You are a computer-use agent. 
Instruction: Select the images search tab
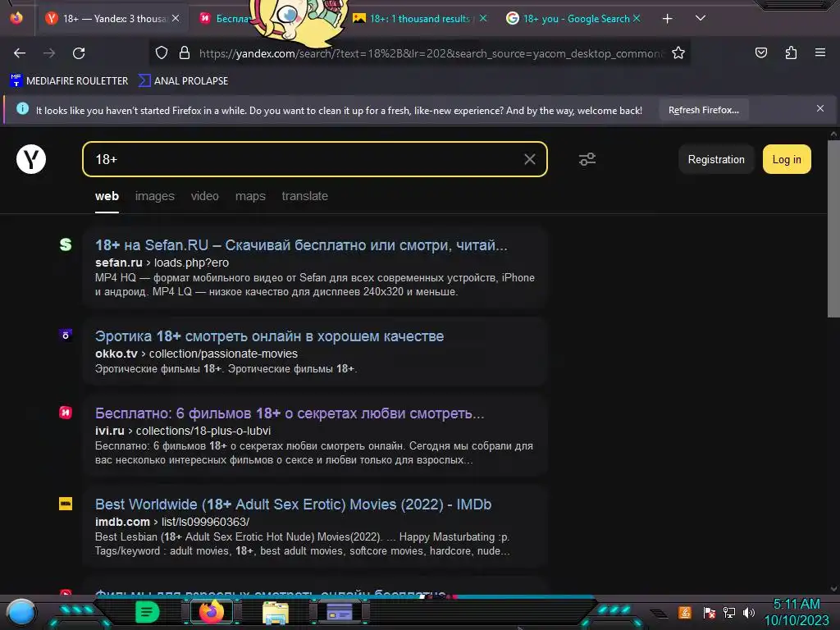(x=155, y=196)
